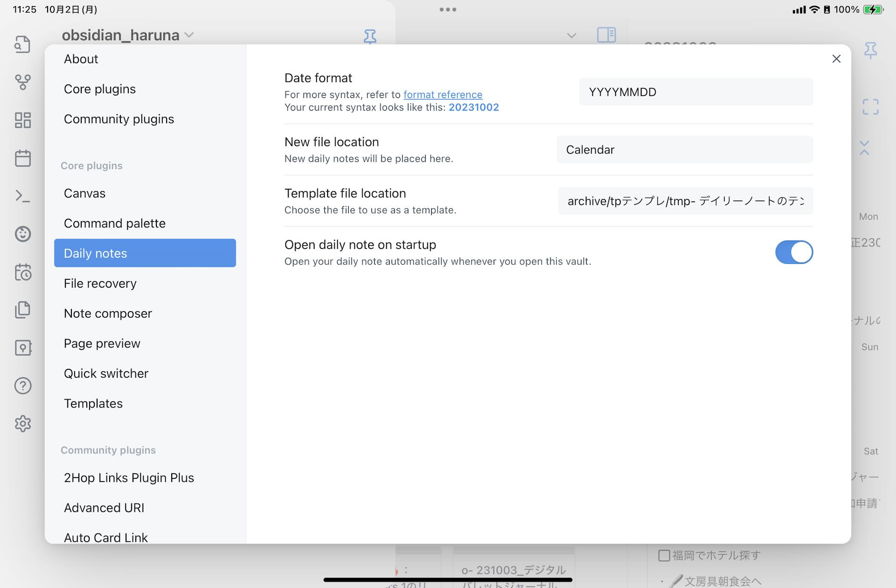Click the copy files ribbon icon
This screenshot has height=588, width=896.
click(x=22, y=310)
